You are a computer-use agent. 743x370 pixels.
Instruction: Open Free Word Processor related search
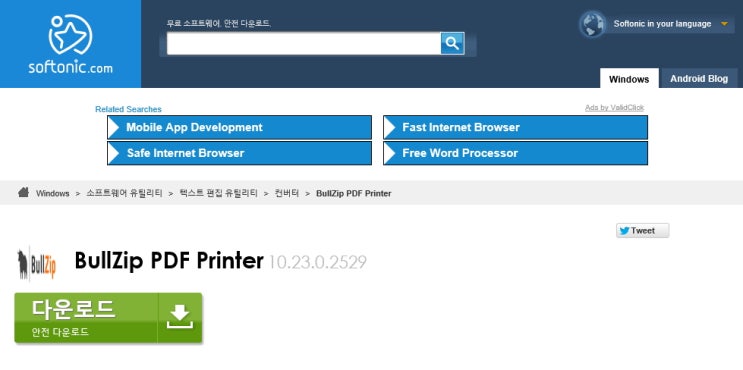(x=515, y=153)
